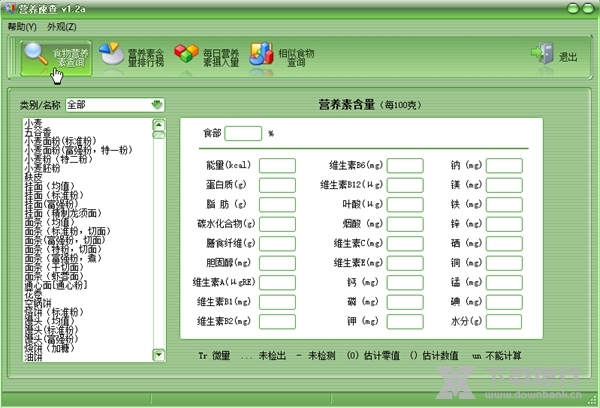This screenshot has width=600, height=408.
Task: Click the 膳食纤维(g) value field
Action: tap(277, 244)
